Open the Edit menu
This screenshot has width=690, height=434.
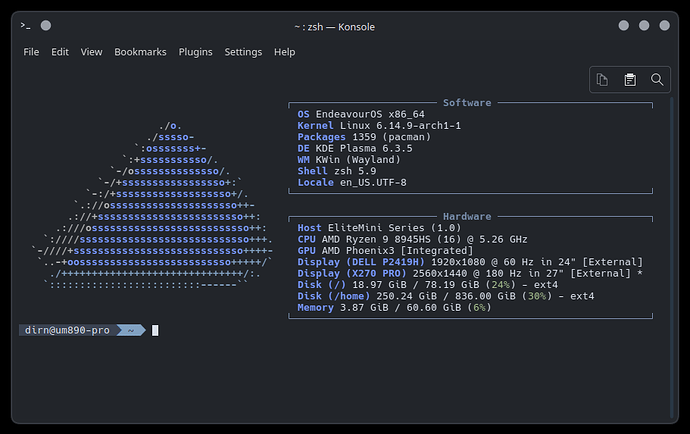60,52
